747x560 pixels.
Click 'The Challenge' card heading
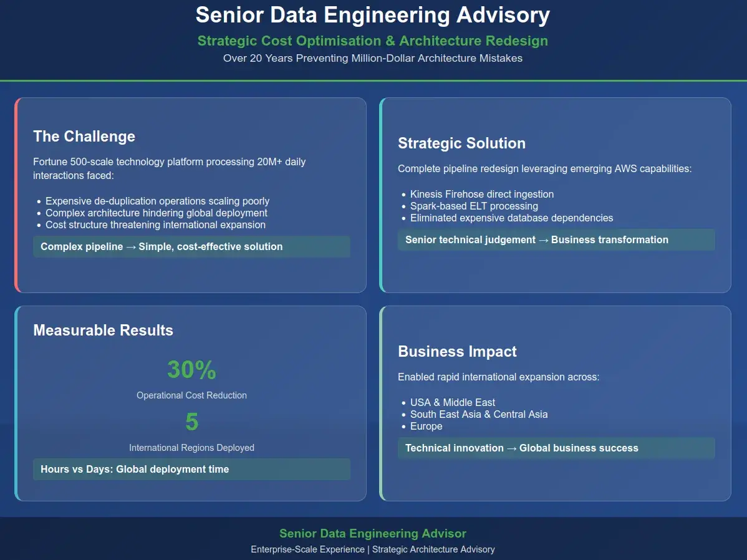(x=84, y=137)
